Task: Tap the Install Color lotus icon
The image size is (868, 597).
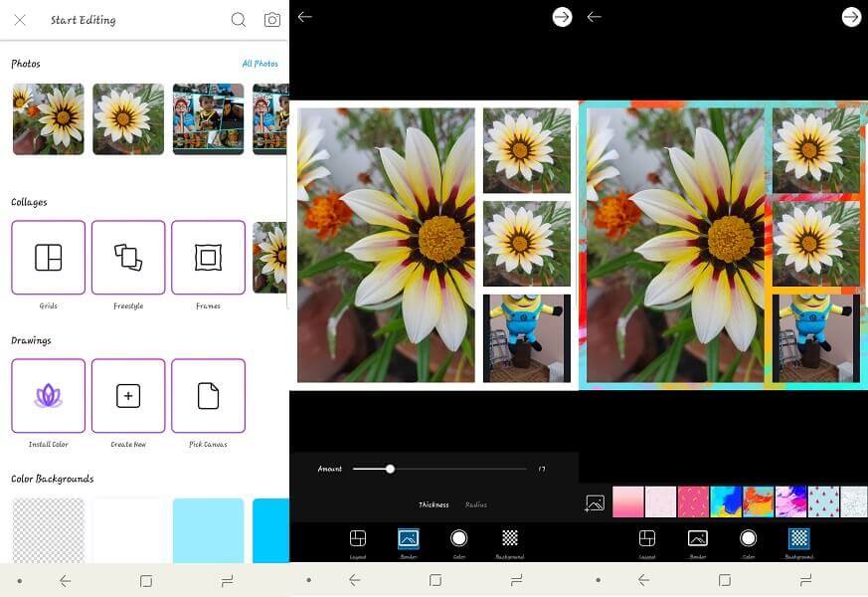Action: click(x=48, y=395)
